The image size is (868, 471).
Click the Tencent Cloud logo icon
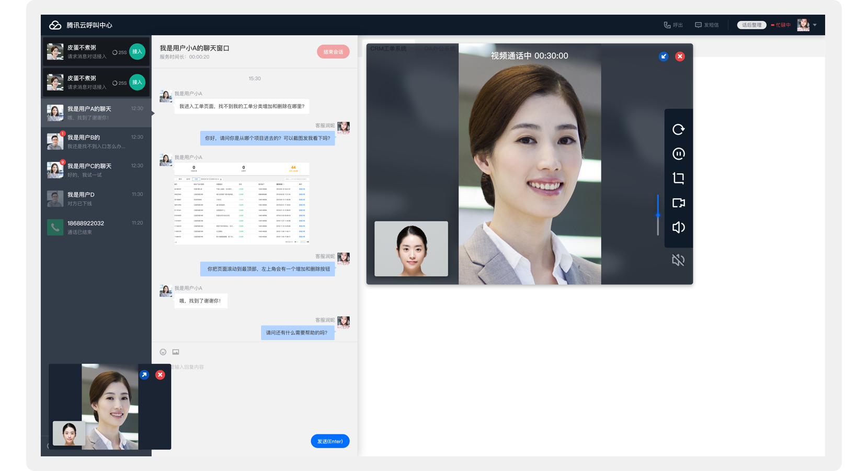[x=55, y=25]
